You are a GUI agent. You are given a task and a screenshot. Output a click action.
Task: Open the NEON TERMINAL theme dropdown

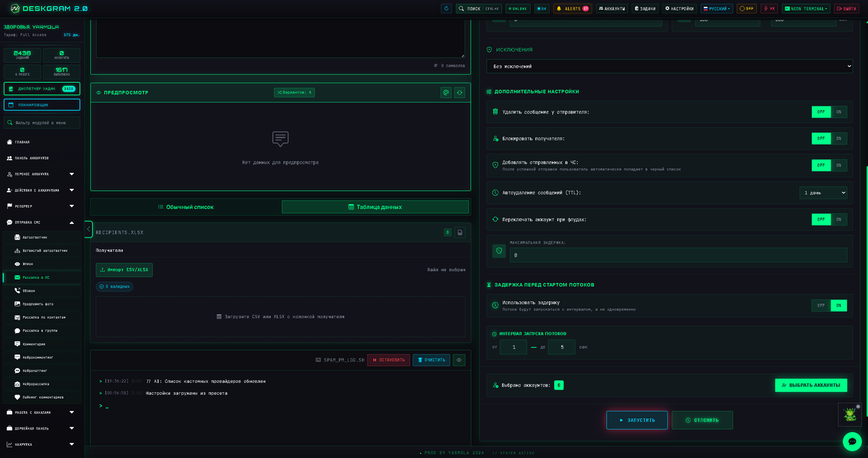806,9
